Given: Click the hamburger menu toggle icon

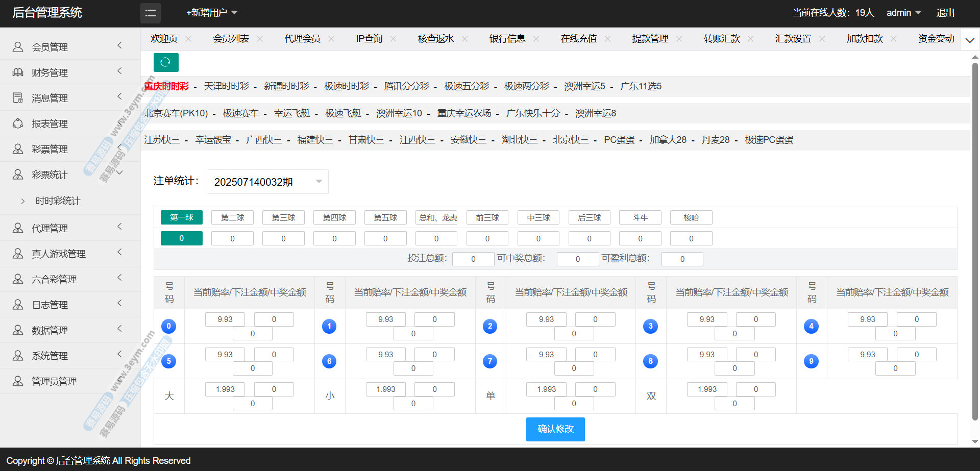Looking at the screenshot, I should (150, 13).
